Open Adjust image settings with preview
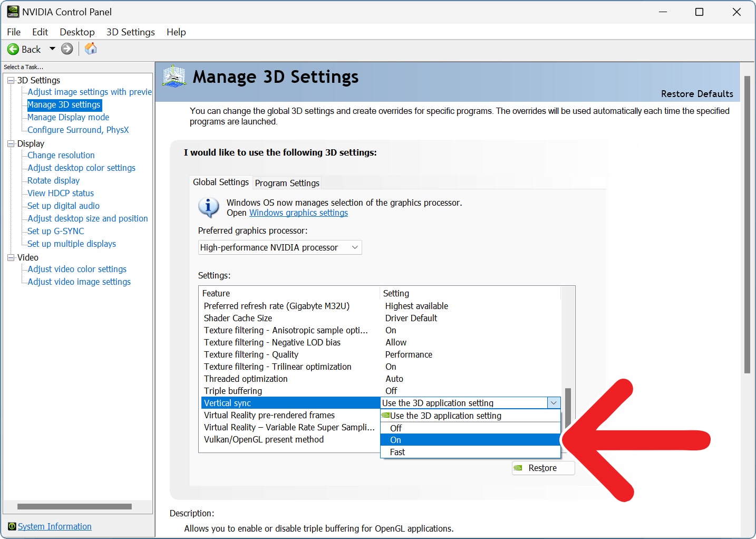The width and height of the screenshot is (756, 539). [x=90, y=92]
